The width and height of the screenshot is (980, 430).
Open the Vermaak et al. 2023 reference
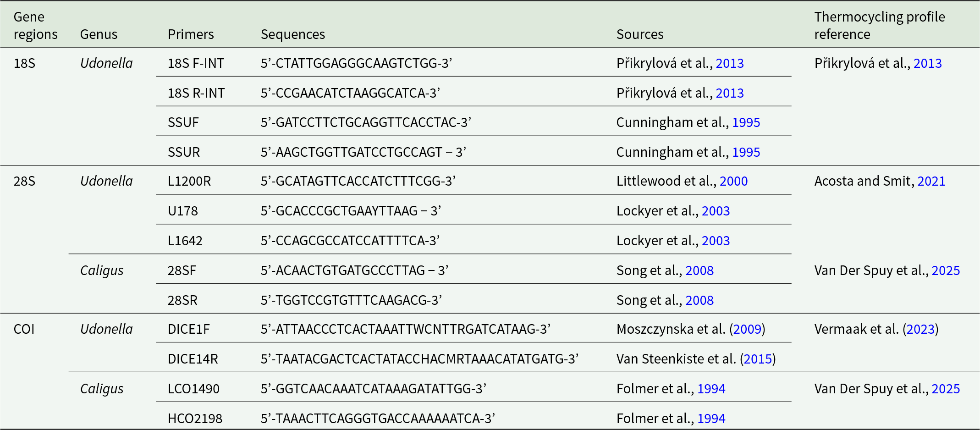(920, 329)
